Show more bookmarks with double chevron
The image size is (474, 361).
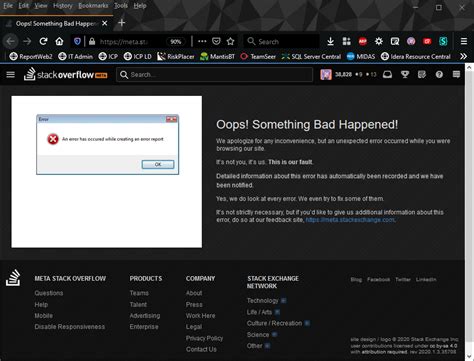point(463,56)
